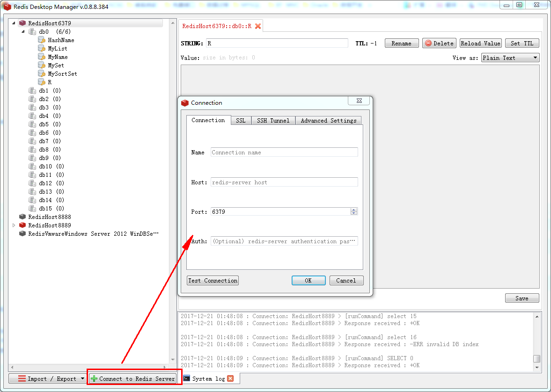Focus the Connection name input field
The image size is (551, 392).
click(284, 152)
